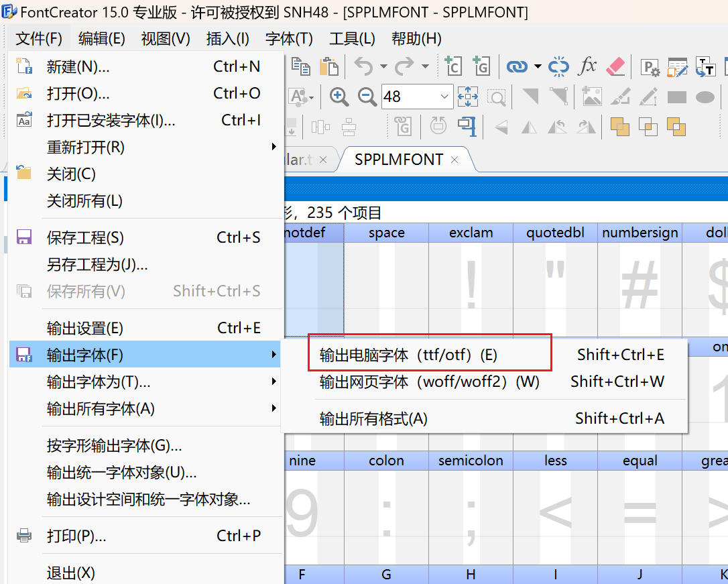Open the 插入(I) menu

point(227,38)
